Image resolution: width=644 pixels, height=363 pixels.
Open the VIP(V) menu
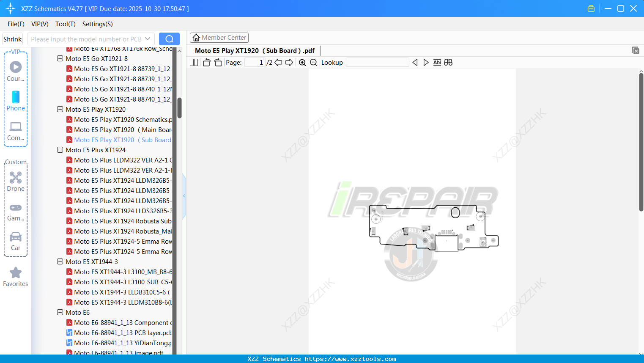click(x=40, y=24)
